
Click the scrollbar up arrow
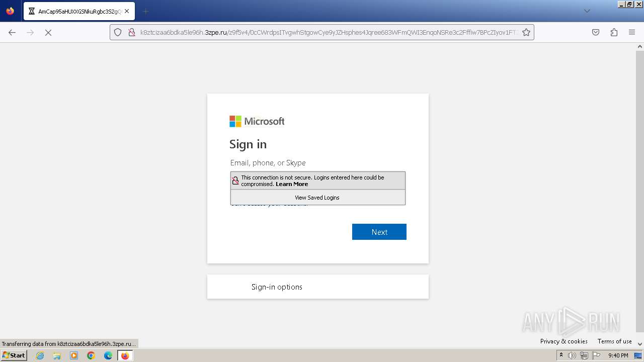pos(640,46)
